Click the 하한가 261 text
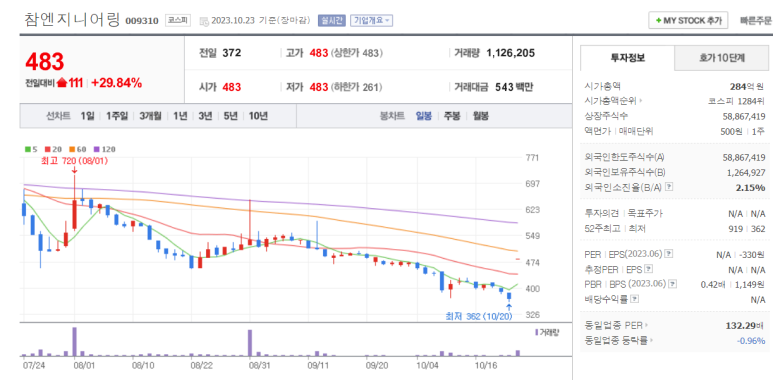Screen dimensions: 773x380 [x=357, y=87]
